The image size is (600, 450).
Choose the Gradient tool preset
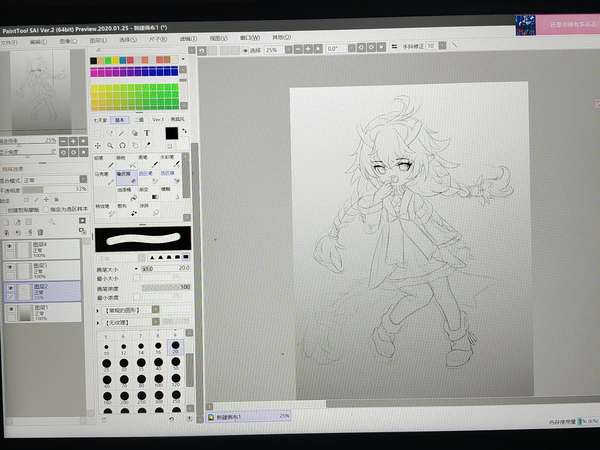pyautogui.click(x=149, y=194)
